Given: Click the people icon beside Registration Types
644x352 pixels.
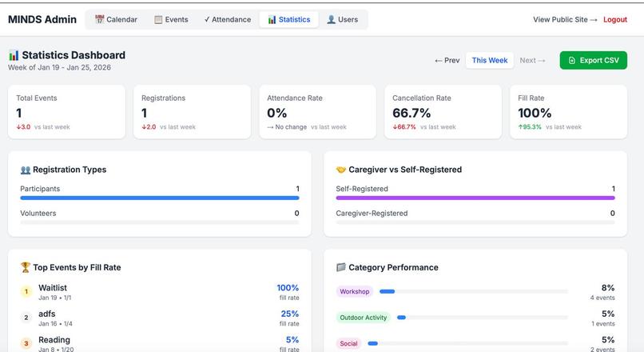Looking at the screenshot, I should pyautogui.click(x=26, y=170).
